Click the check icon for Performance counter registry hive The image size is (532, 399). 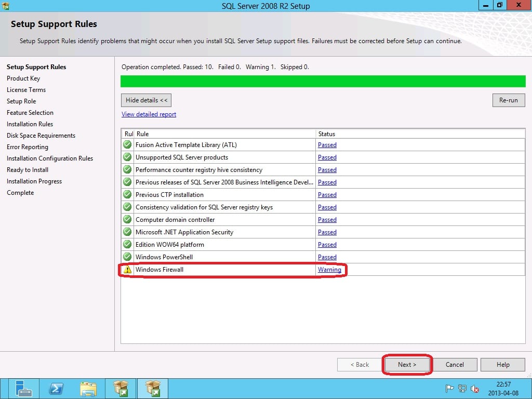click(127, 170)
